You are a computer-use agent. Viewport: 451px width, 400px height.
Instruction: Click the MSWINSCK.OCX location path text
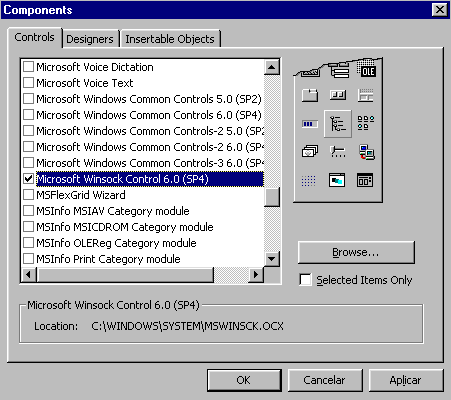[187, 326]
